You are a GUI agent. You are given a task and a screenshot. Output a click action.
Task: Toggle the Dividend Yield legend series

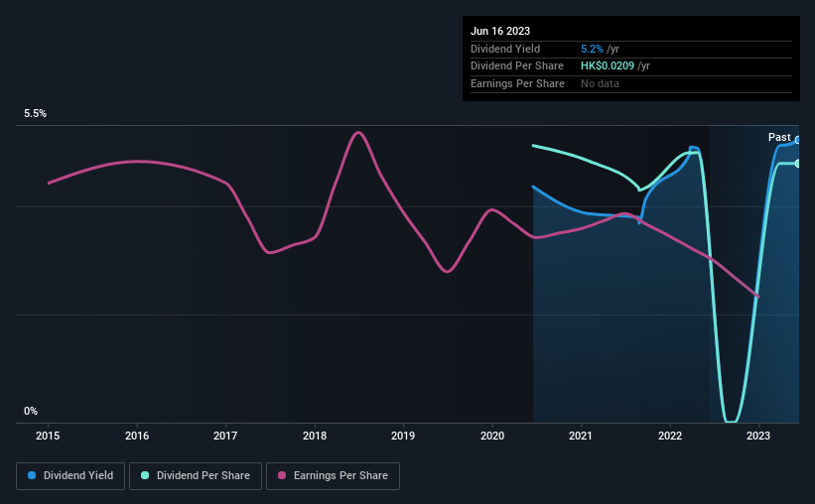(70, 476)
